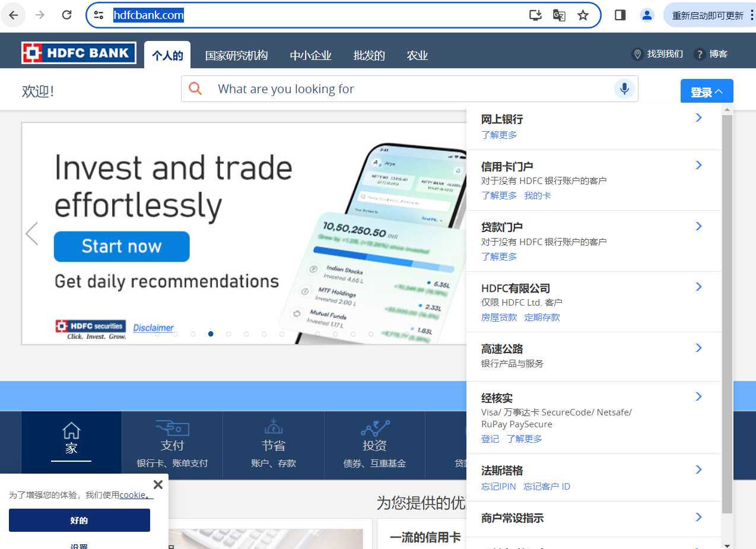Click the browser forward arrow
Image resolution: width=756 pixels, height=549 pixels.
tap(40, 15)
